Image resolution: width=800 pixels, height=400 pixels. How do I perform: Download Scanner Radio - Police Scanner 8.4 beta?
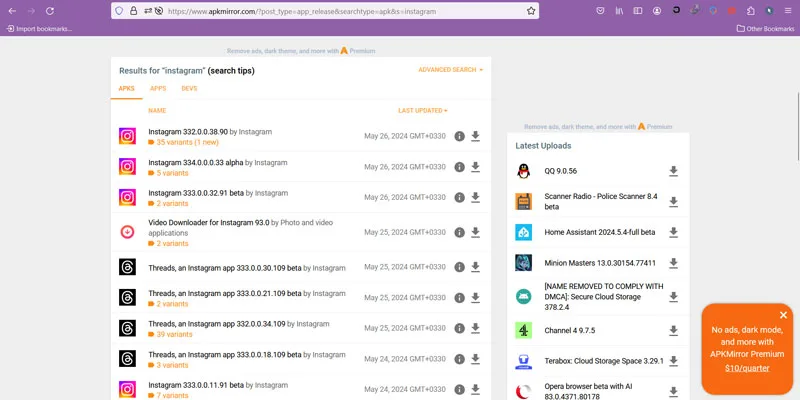click(x=673, y=202)
